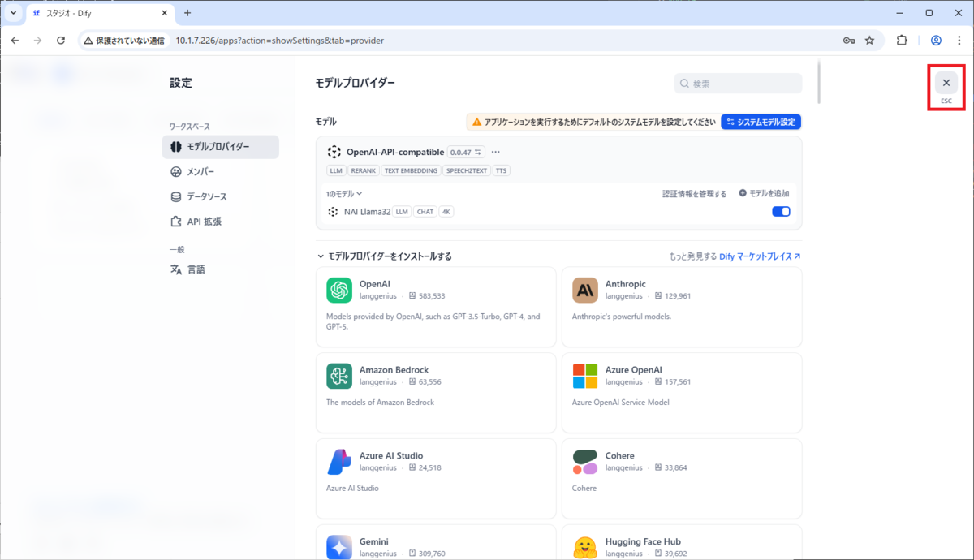This screenshot has width=974, height=560.
Task: Click the Cohere provider logo
Action: click(585, 462)
